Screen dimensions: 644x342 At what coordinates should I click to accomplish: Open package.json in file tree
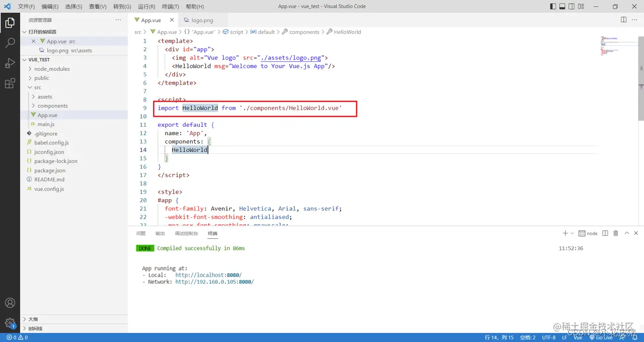click(x=74, y=170)
